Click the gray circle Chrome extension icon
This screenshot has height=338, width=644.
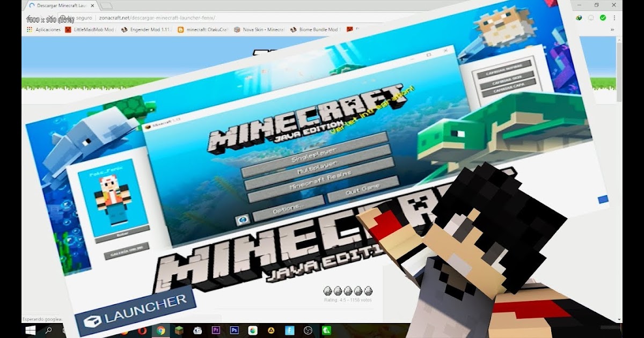[591, 18]
